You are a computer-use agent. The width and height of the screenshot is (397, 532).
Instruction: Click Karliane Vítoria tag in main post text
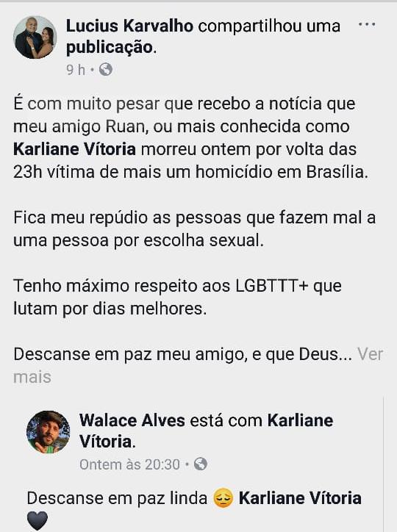tap(75, 149)
